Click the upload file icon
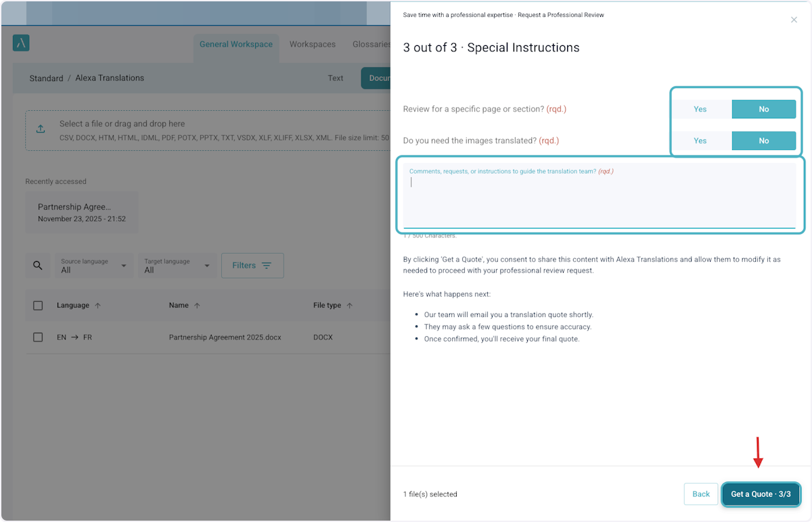 41,129
